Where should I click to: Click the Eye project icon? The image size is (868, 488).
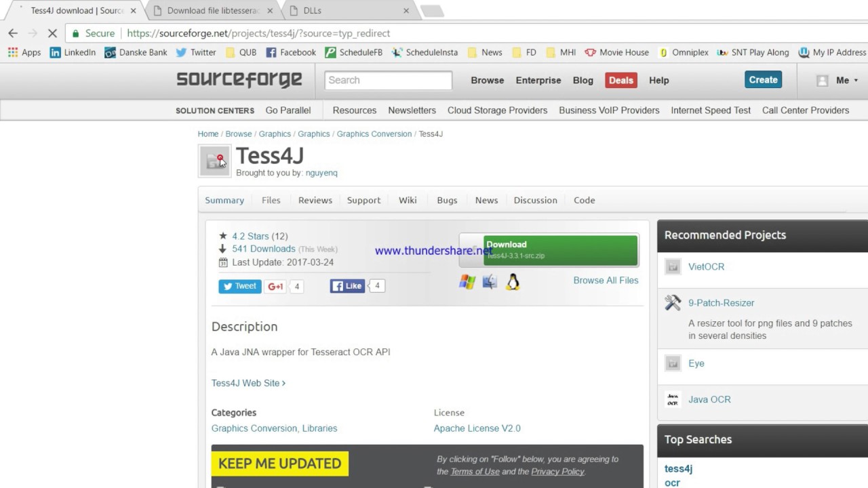[673, 363]
